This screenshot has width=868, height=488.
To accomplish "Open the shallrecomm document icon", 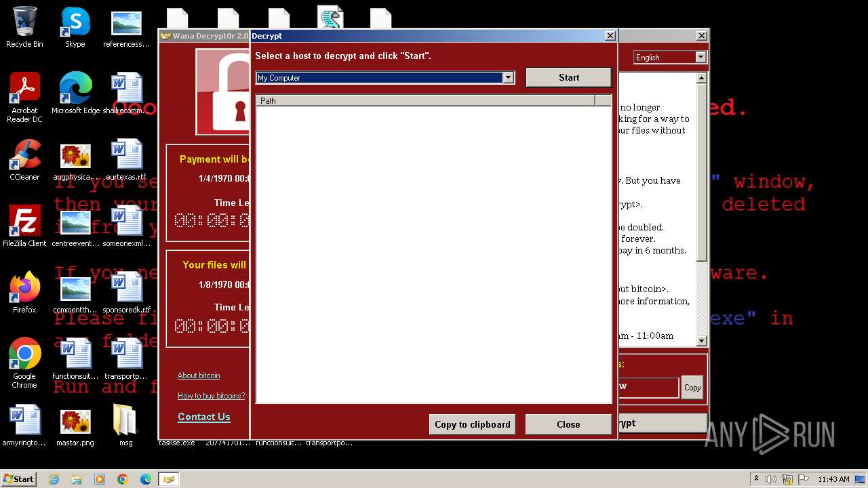I will point(126,93).
